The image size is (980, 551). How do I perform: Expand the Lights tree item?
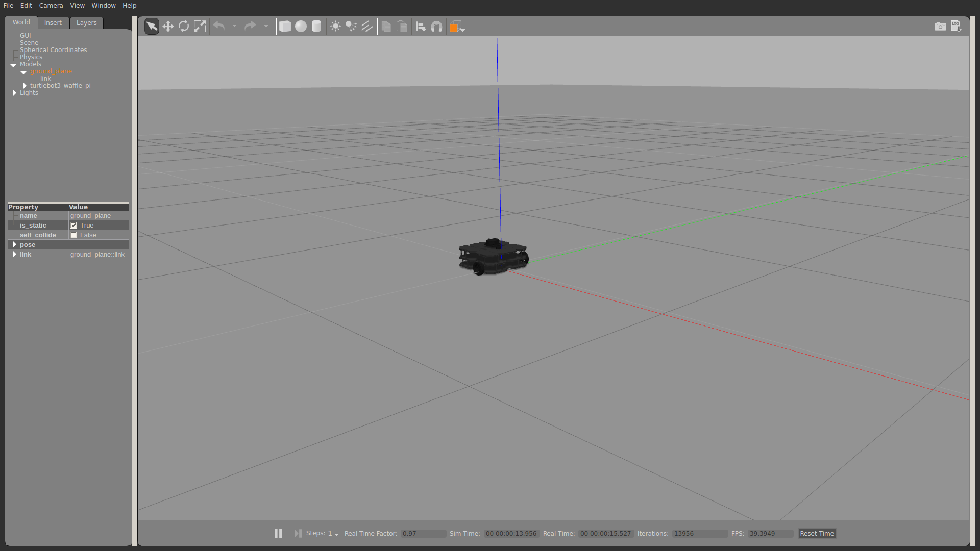click(x=15, y=92)
